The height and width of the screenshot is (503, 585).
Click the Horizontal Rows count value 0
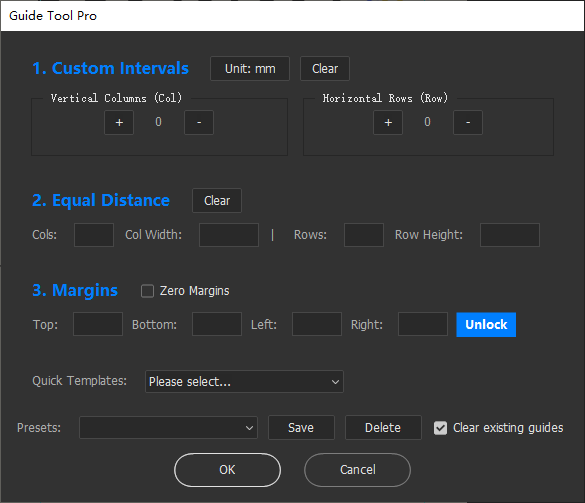tap(428, 122)
